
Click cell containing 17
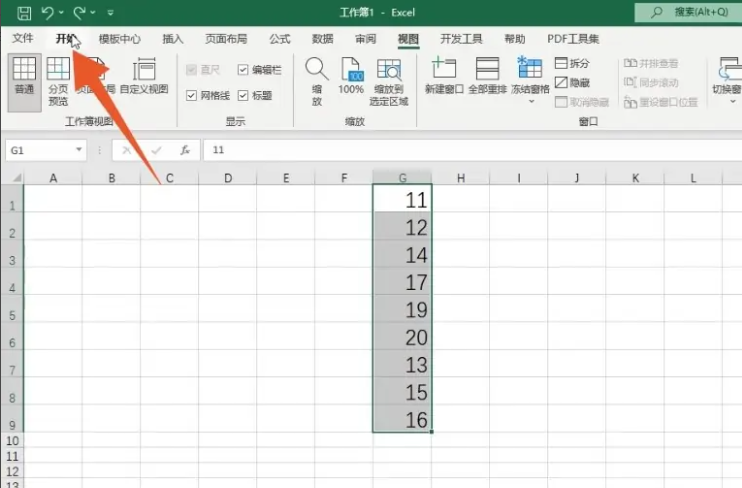pos(402,281)
